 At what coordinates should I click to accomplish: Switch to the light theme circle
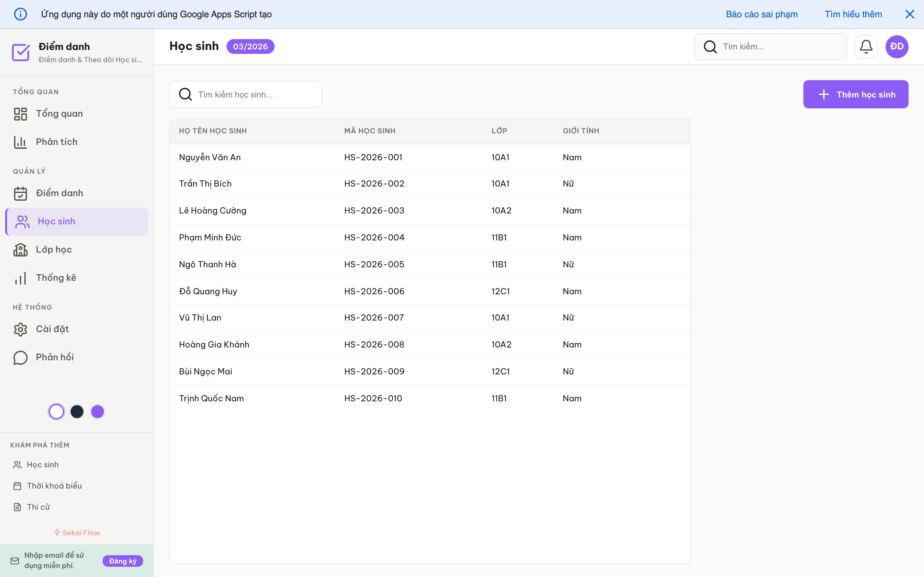[56, 411]
